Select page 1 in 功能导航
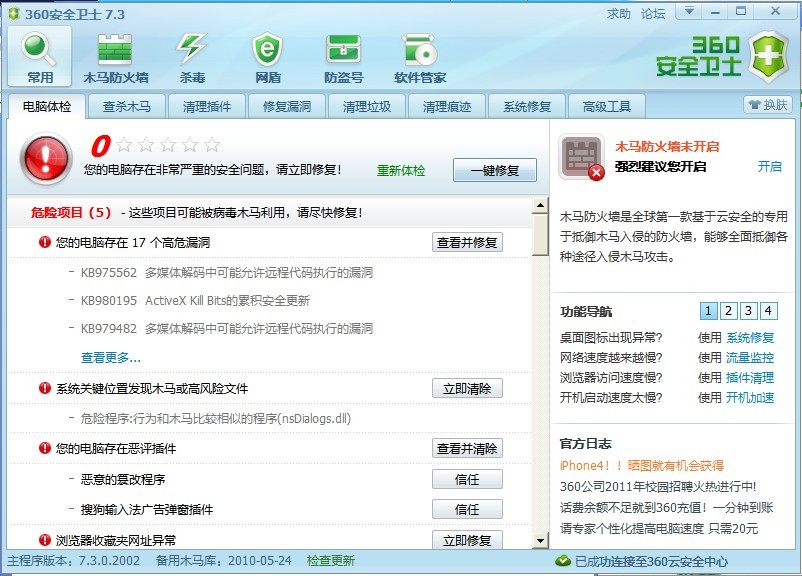 (708, 311)
